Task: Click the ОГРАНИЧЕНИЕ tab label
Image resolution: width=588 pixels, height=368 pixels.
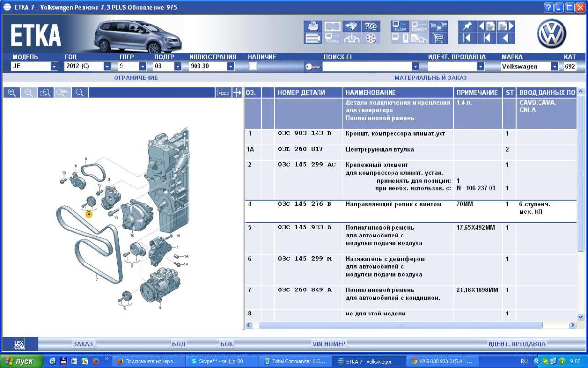Action: click(136, 78)
